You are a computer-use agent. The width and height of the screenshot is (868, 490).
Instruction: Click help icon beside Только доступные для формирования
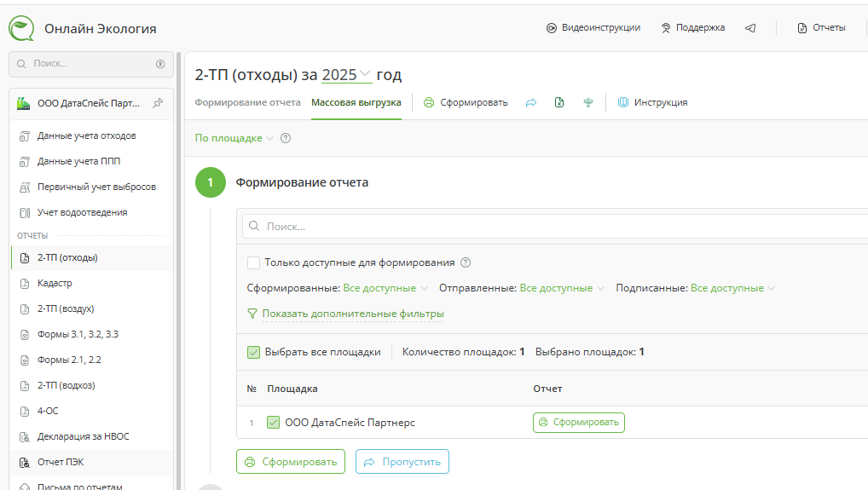(466, 262)
